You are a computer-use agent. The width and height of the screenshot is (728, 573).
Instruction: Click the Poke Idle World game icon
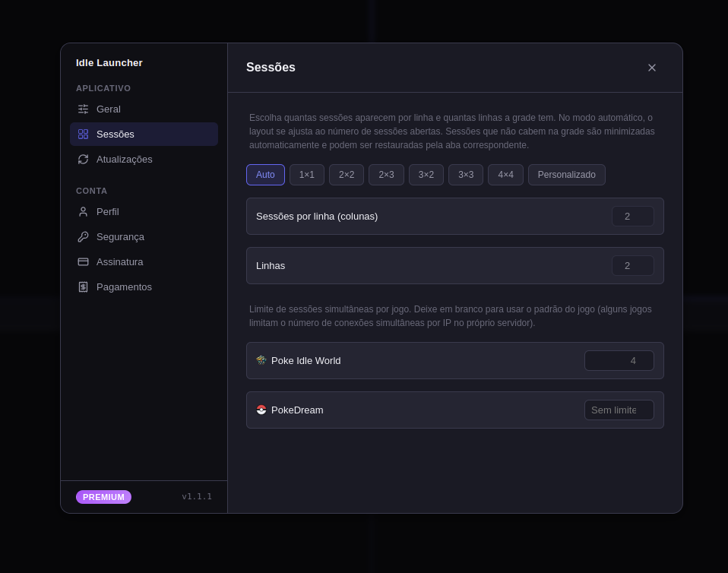coord(261,360)
